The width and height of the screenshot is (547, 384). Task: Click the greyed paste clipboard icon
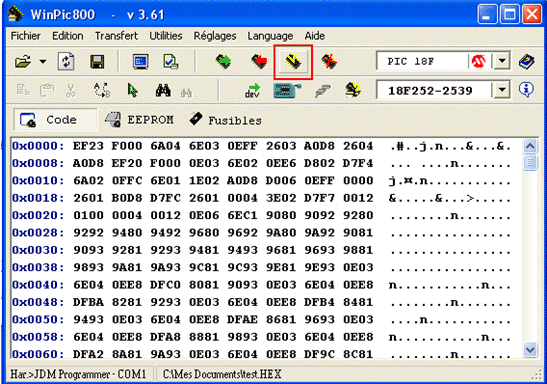click(47, 90)
